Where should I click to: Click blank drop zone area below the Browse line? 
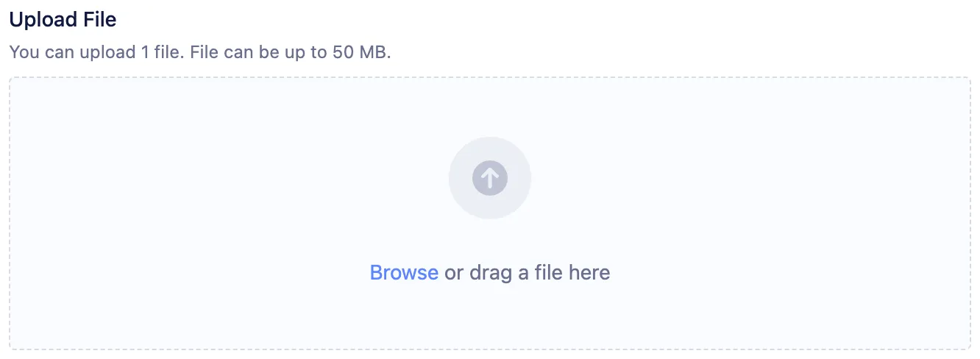(x=490, y=316)
